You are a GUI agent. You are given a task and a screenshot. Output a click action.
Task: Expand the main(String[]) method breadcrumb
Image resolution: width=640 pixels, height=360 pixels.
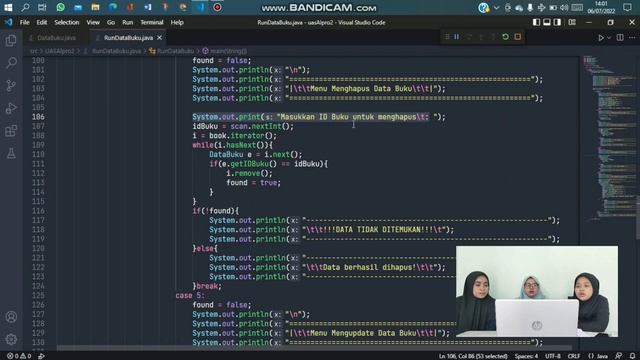(x=229, y=51)
